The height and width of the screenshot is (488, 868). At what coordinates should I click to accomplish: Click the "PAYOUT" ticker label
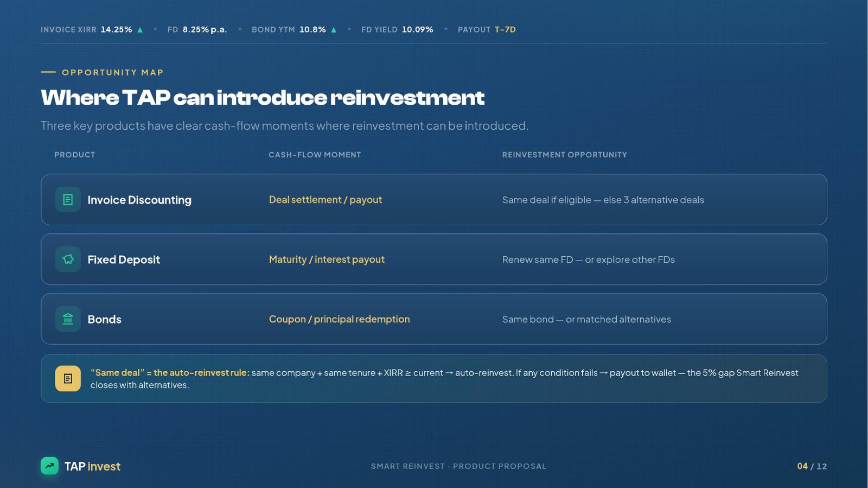(474, 30)
